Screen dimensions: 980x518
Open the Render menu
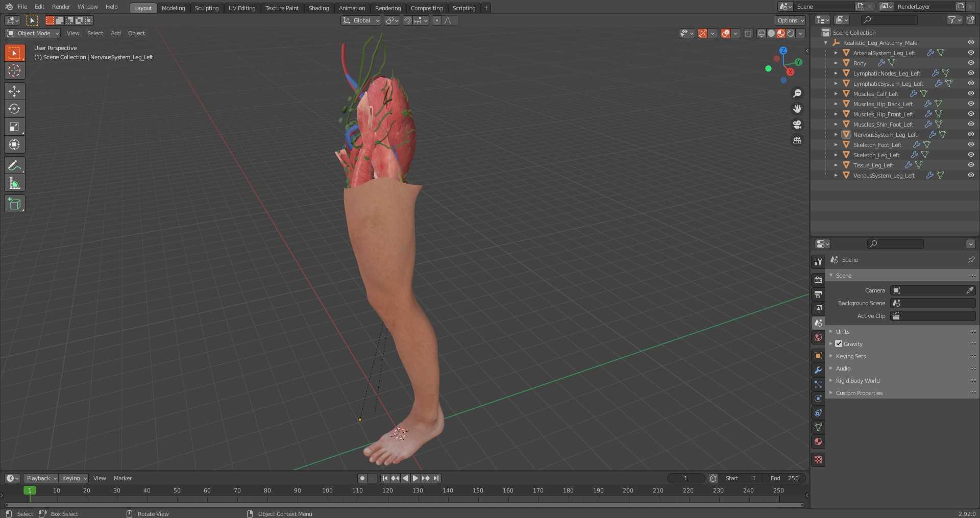pyautogui.click(x=61, y=7)
